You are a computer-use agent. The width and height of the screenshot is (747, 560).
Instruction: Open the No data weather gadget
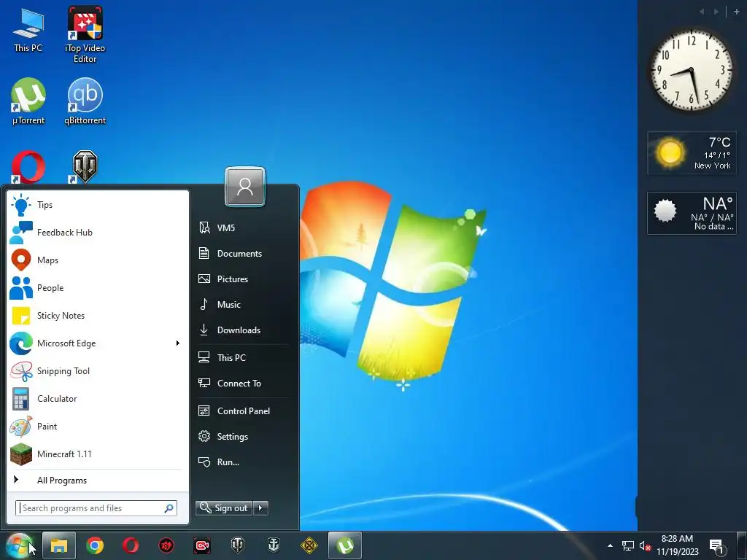692,214
